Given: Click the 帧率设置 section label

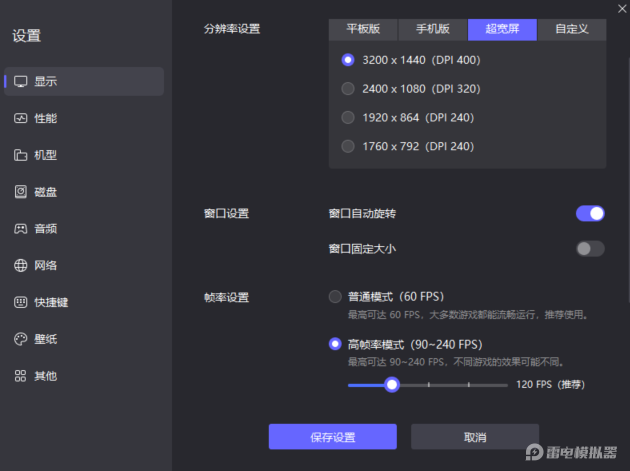Looking at the screenshot, I should (227, 297).
